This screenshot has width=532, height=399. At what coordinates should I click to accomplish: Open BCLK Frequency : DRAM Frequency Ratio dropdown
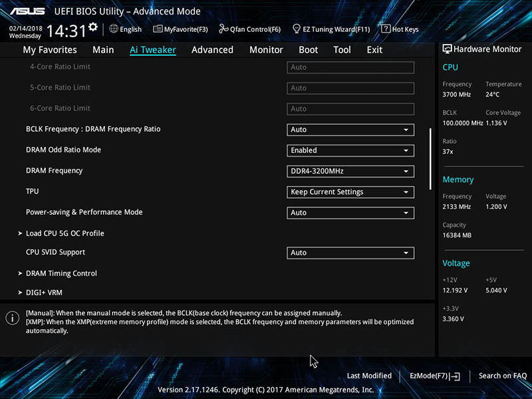[350, 130]
